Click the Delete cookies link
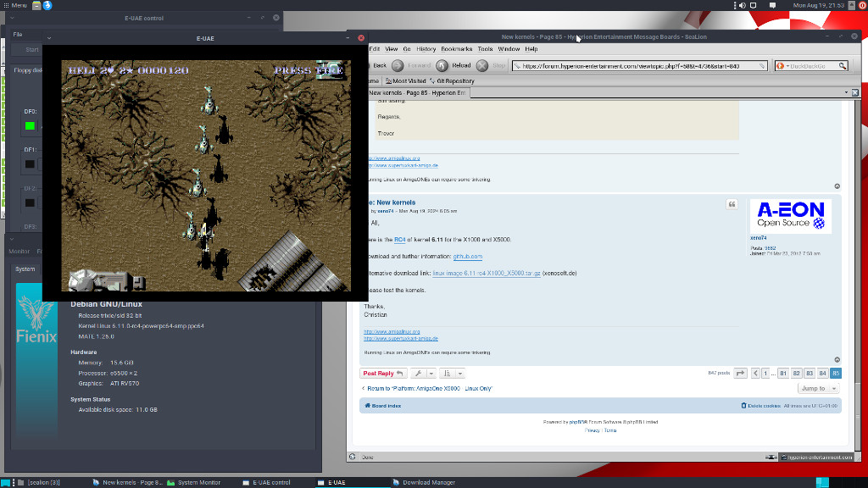 click(x=760, y=406)
